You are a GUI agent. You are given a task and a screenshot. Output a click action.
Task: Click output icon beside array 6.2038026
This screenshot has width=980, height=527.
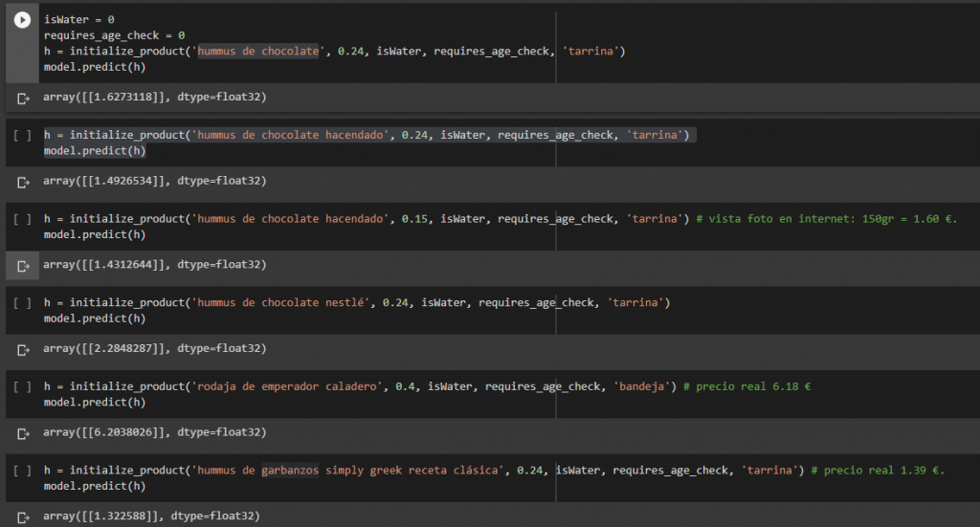pos(23,433)
